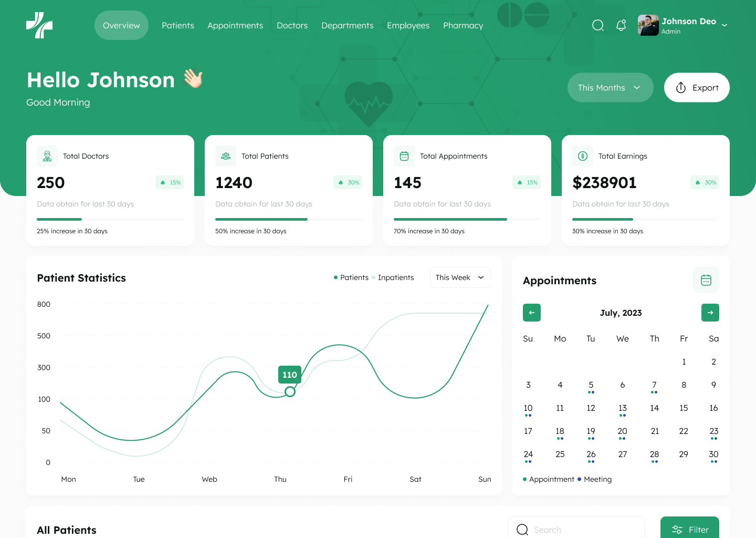The height and width of the screenshot is (538, 756).
Task: Click the next month arrow icon
Action: [710, 313]
